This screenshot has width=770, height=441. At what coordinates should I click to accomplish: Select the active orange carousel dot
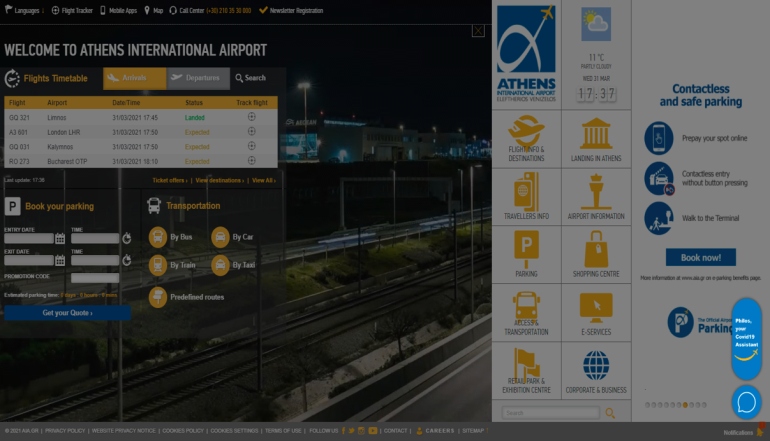point(685,405)
